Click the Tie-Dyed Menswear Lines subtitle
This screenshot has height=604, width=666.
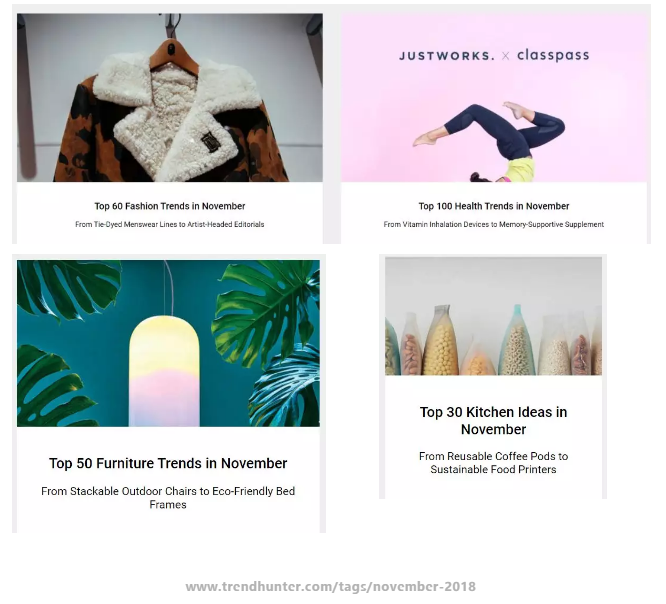coord(170,224)
